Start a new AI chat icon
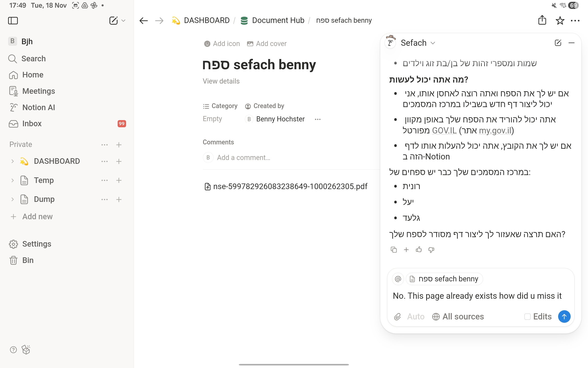 click(558, 43)
